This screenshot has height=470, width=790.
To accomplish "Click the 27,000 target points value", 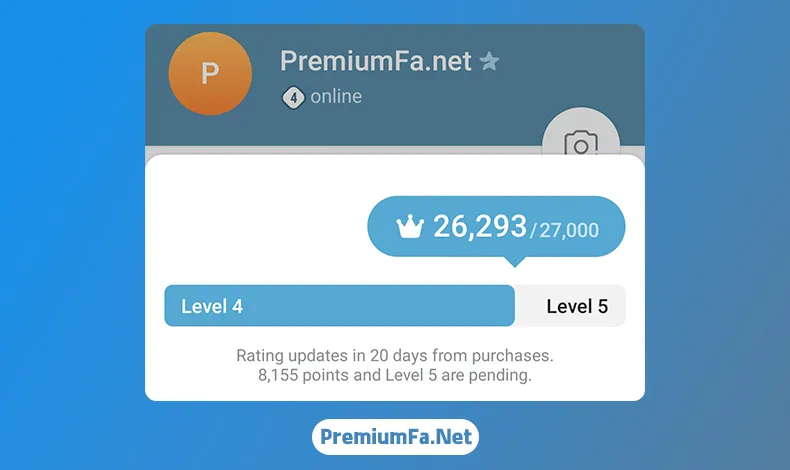I will [569, 230].
